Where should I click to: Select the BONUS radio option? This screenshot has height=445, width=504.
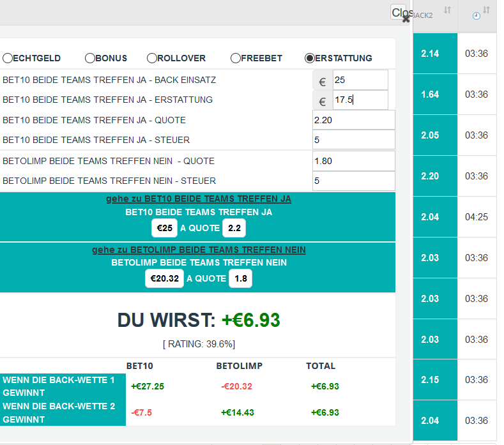[x=90, y=58]
